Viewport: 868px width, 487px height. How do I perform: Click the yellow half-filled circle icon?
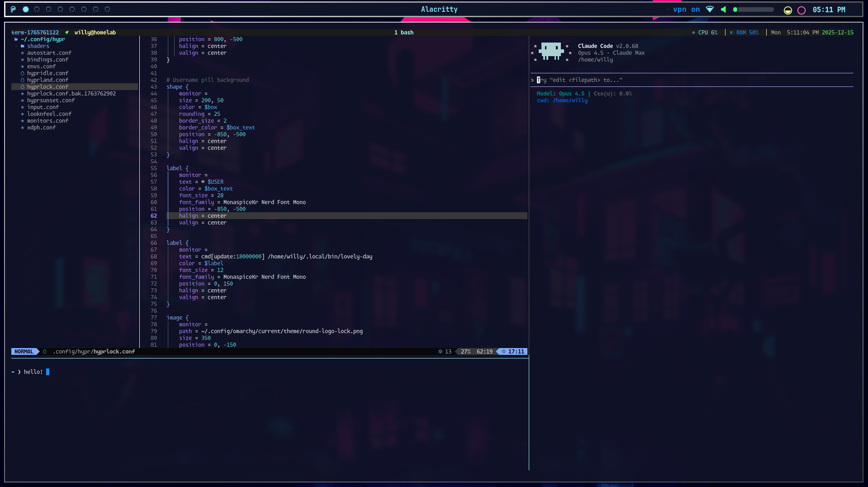tap(787, 10)
